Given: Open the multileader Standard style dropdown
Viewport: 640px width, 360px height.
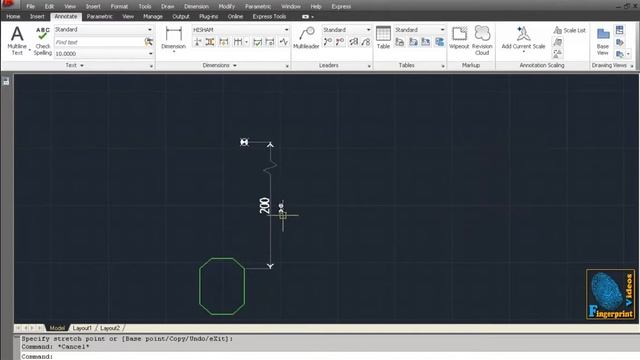Looking at the screenshot, I should point(368,30).
